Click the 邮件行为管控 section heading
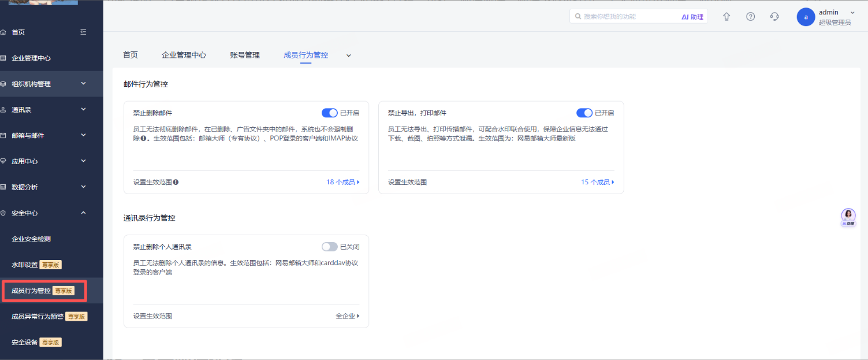Viewport: 868px width, 360px height. click(x=146, y=84)
